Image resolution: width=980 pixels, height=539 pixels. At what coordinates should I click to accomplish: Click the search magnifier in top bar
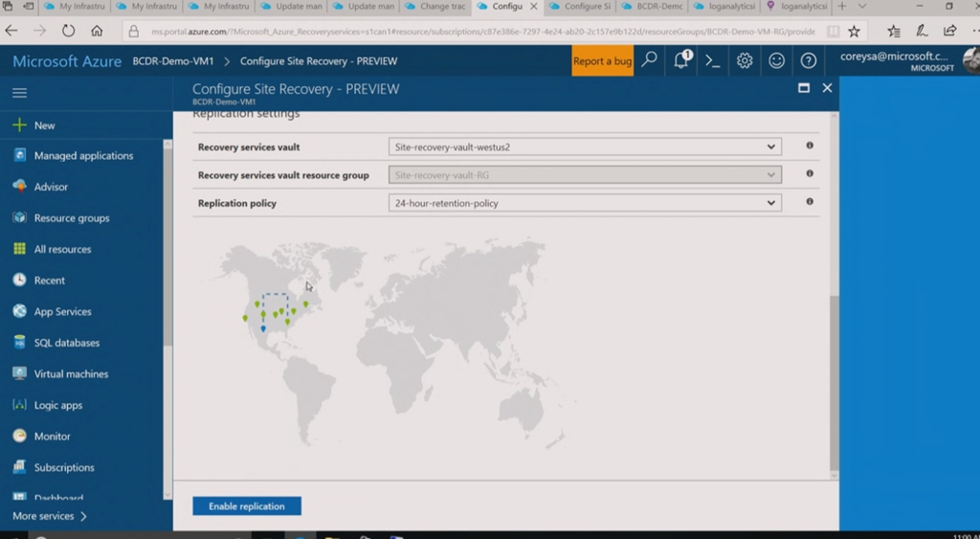(650, 60)
